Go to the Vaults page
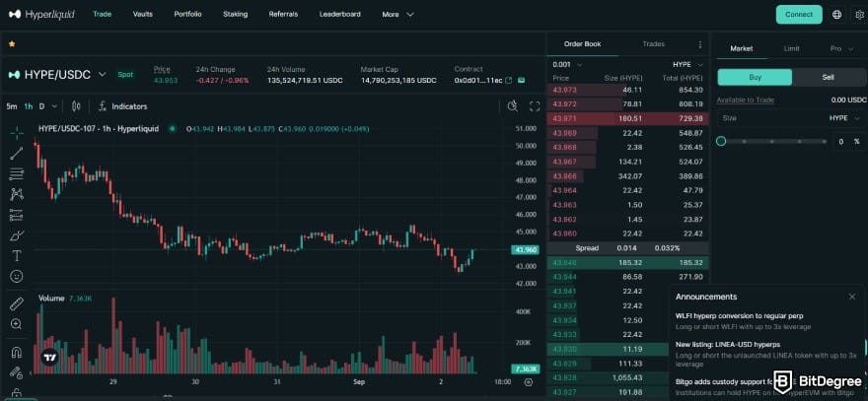 (x=143, y=15)
